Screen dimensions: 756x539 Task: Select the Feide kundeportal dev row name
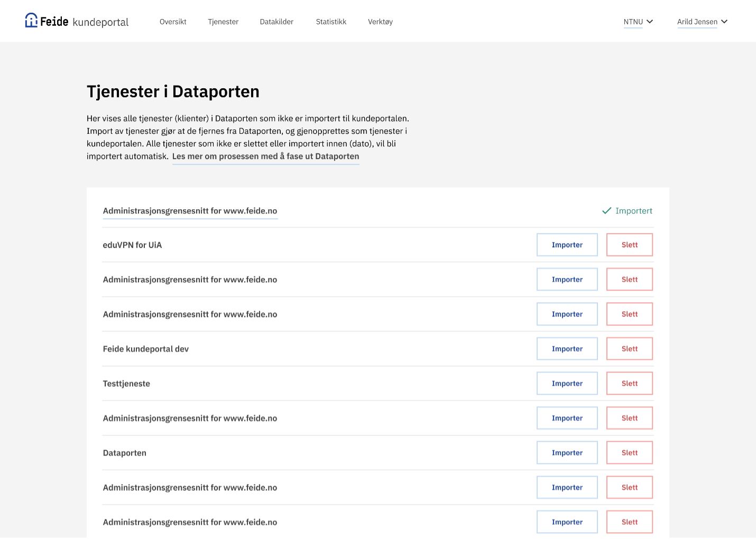click(x=145, y=349)
